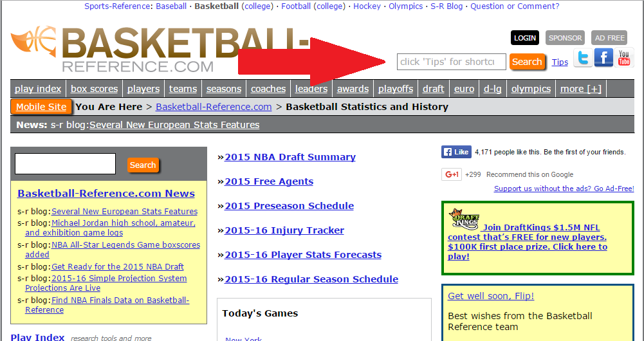Open 2015 Preseason Schedule link

pyautogui.click(x=289, y=205)
